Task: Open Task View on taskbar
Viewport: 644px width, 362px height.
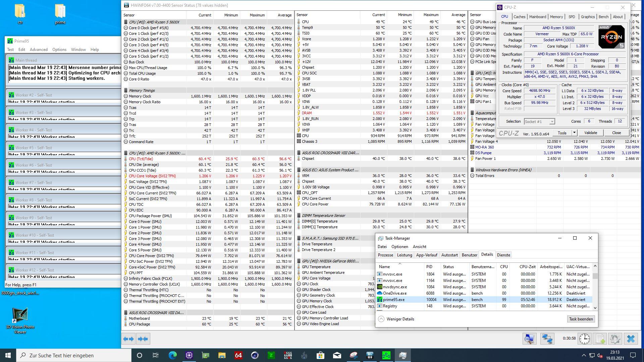Action: click(156, 355)
